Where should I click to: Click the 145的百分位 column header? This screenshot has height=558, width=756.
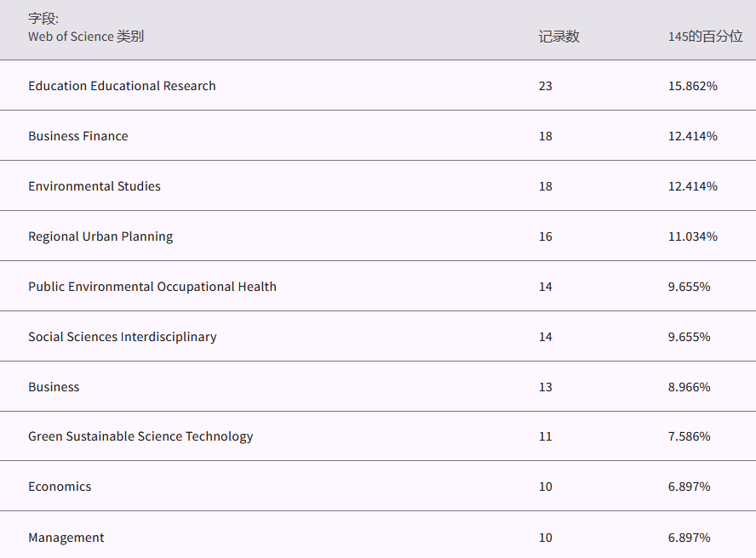[x=705, y=37]
